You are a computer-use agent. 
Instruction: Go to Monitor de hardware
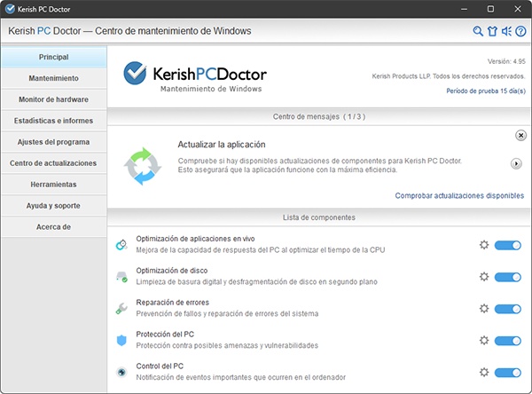pos(53,99)
